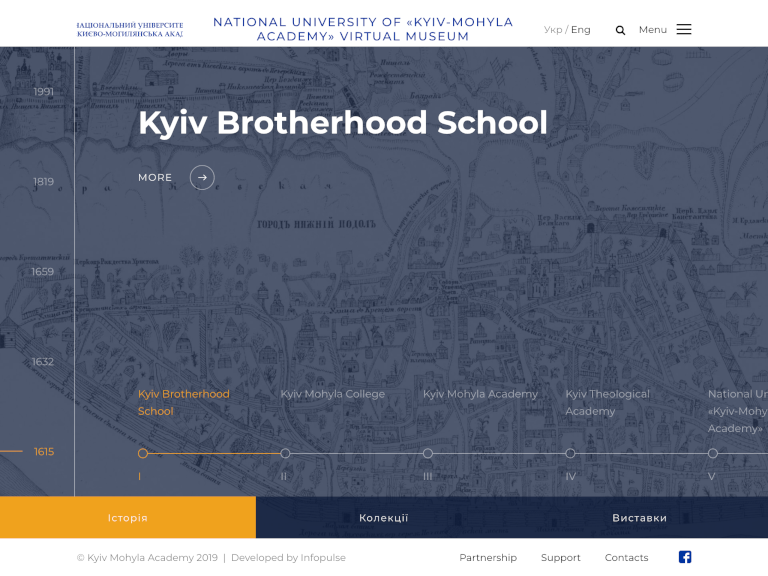This screenshot has width=768, height=576.
Task: Click Roman numeral IV below timeline
Action: tap(571, 477)
